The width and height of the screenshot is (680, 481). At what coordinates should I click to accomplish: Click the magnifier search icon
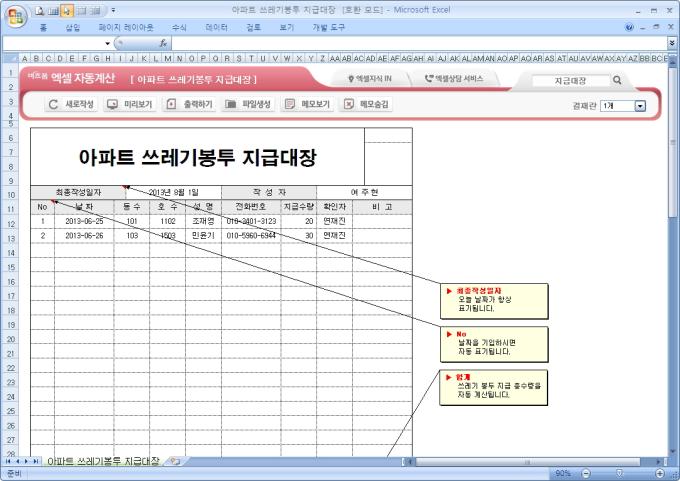(x=617, y=80)
